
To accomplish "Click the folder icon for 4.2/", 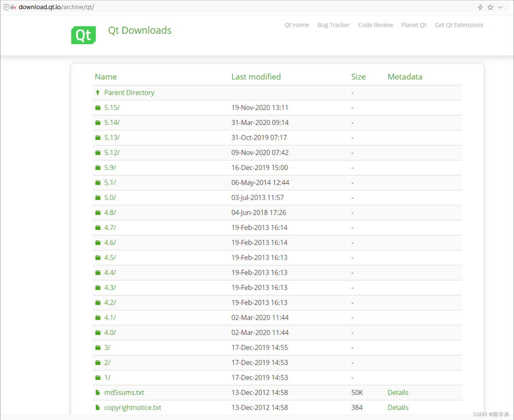I will pos(98,303).
